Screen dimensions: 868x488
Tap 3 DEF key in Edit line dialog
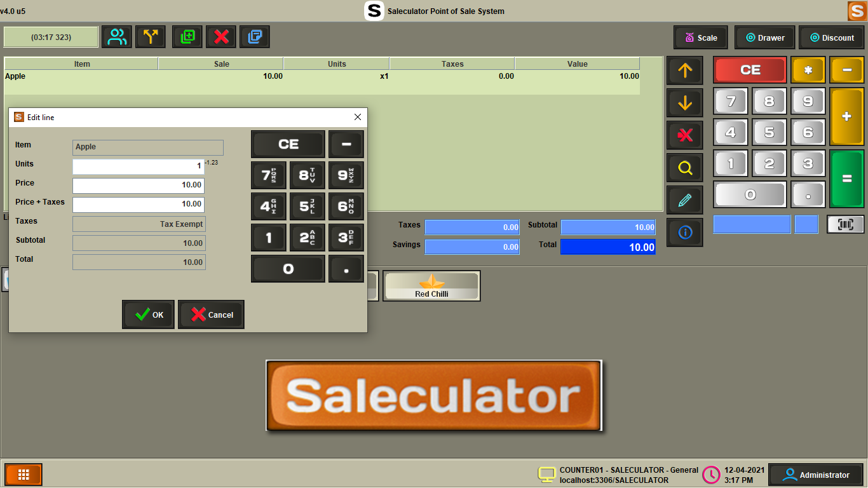(x=346, y=238)
